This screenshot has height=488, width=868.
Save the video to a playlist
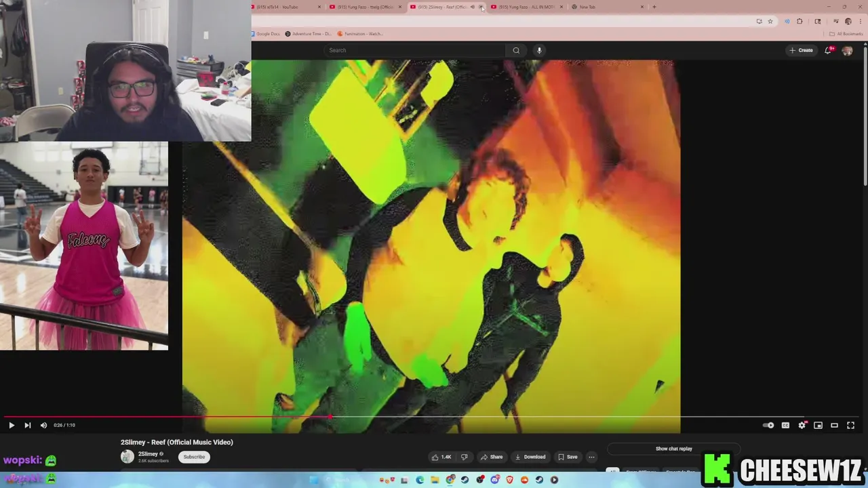pos(568,457)
